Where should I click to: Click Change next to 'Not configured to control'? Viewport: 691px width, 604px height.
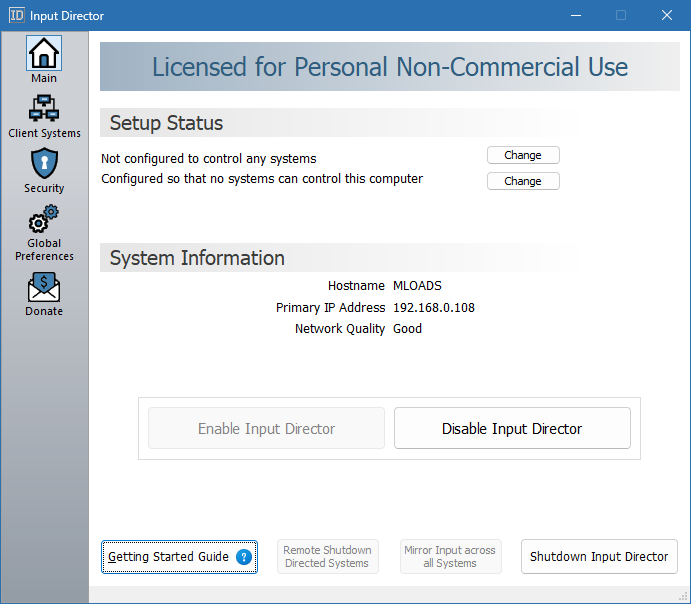pos(523,155)
